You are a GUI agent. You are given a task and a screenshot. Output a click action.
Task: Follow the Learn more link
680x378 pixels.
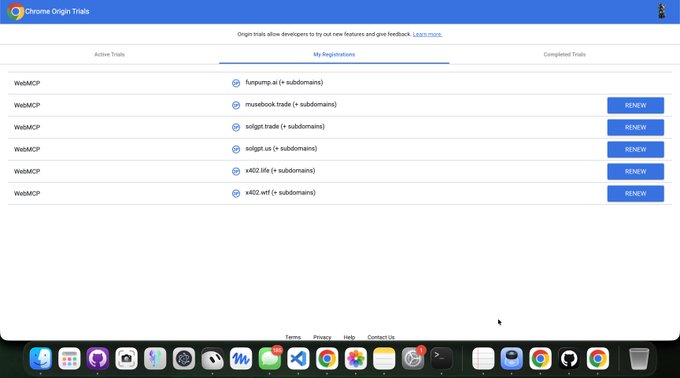[x=427, y=34]
